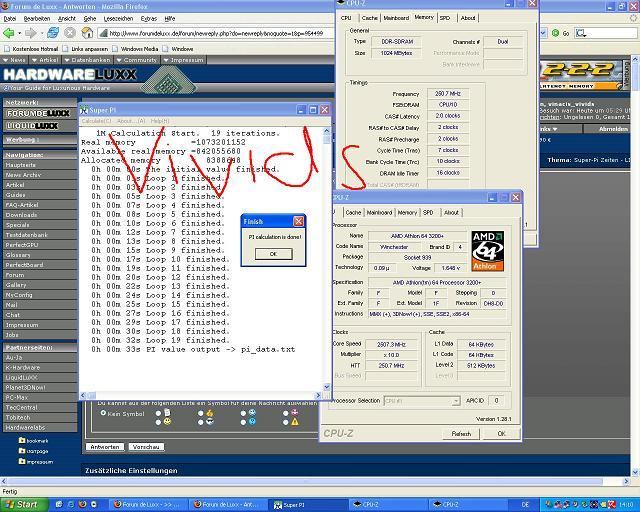The width and height of the screenshot is (640, 512).
Task: Click the Super PI vertical scrollbar
Action: tap(327, 259)
